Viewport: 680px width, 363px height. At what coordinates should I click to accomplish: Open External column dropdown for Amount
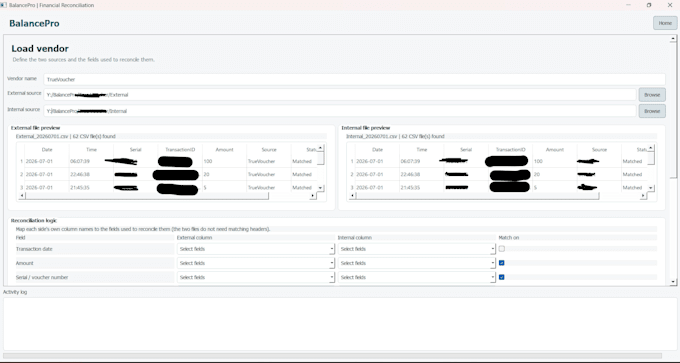click(256, 263)
